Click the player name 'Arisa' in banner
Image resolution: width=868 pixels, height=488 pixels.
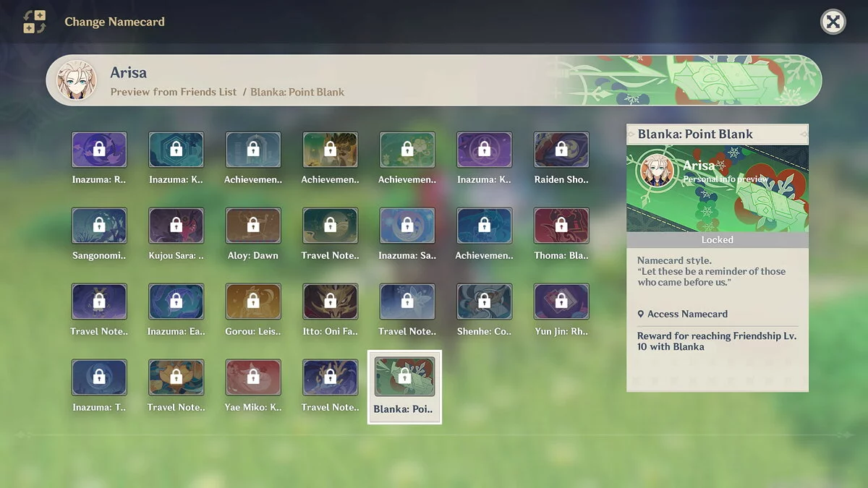coord(129,73)
